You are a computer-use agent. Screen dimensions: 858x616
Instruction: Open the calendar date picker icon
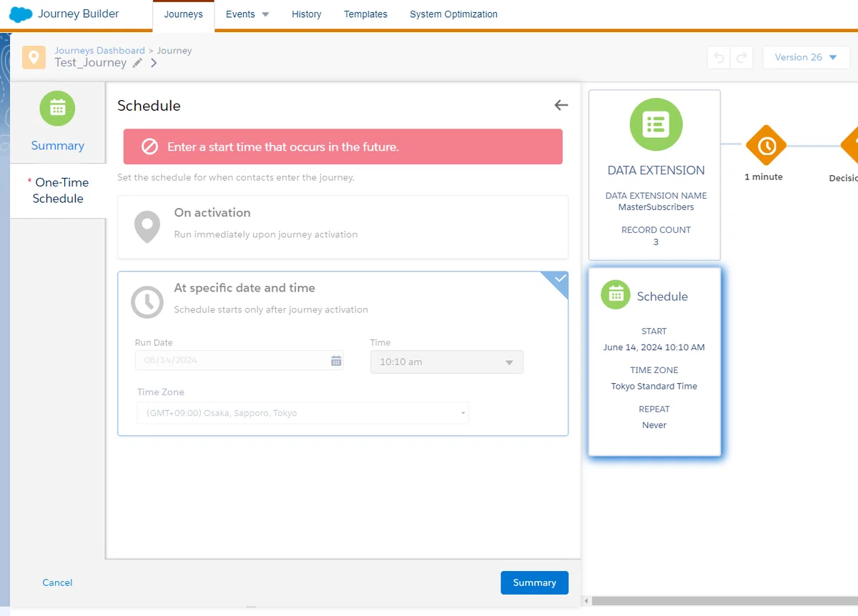point(336,361)
